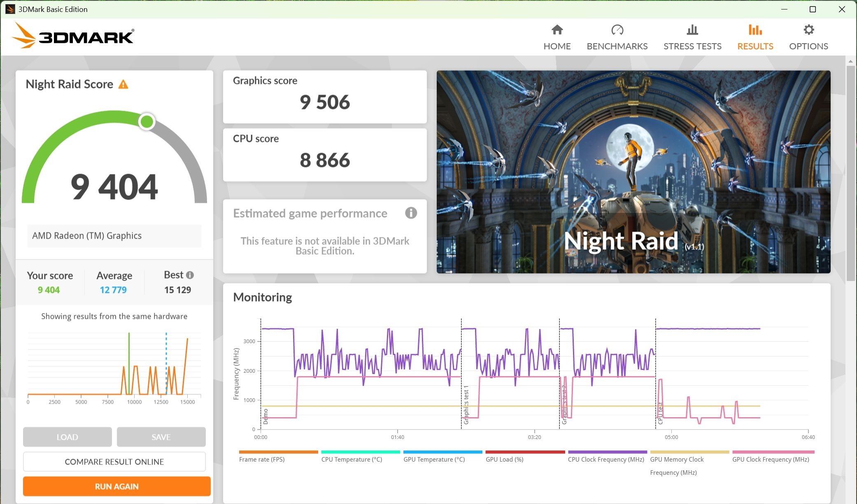Click warning triangle beside Night Raid Score
The height and width of the screenshot is (504, 857).
tap(123, 84)
